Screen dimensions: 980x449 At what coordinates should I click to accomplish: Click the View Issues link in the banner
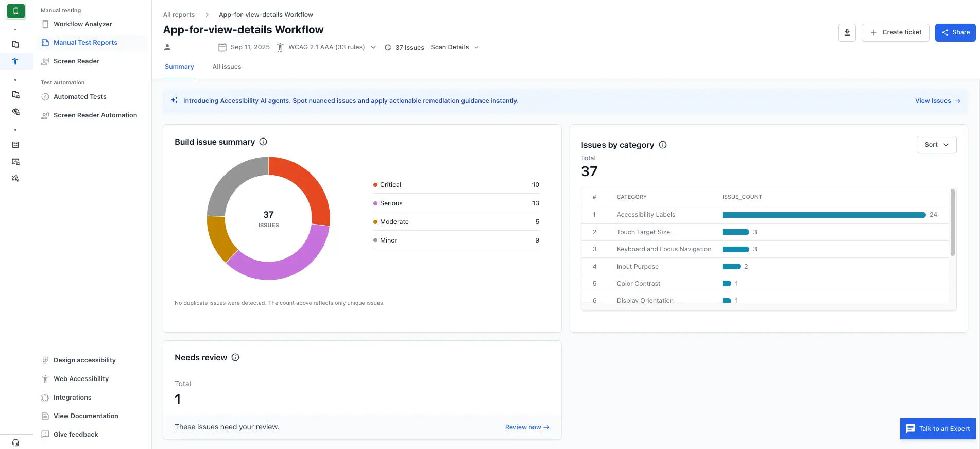pos(937,101)
